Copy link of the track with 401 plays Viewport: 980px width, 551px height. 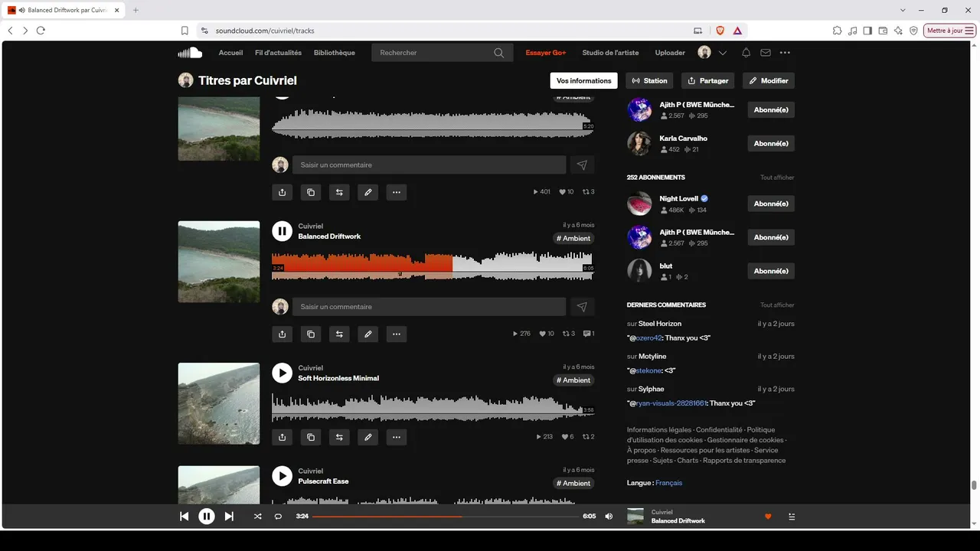coord(311,192)
